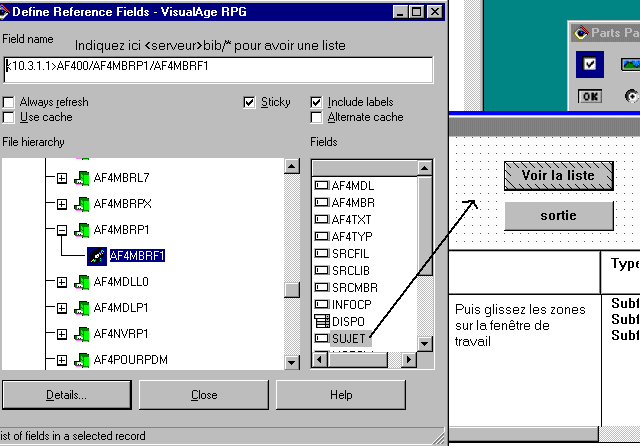Expand the AF4NVRP1 tree node
The image size is (640, 446).
61,334
